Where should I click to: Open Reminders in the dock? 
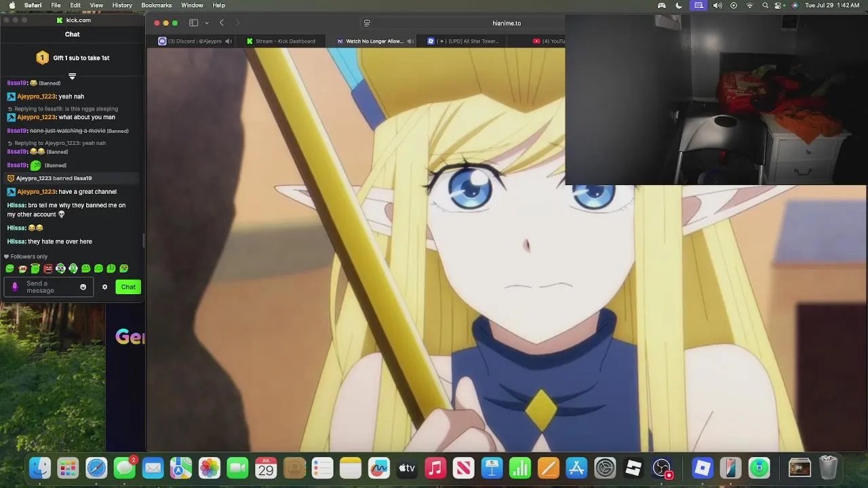323,468
